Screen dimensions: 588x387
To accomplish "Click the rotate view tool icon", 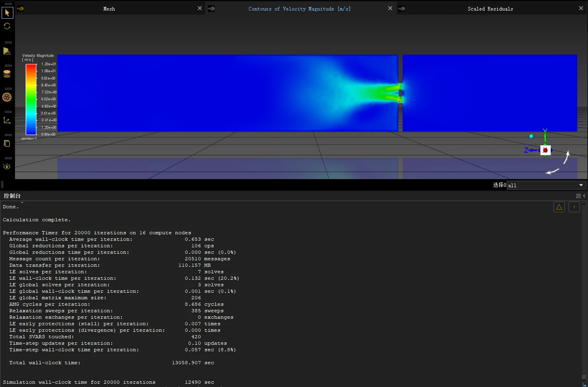I will (x=7, y=26).
